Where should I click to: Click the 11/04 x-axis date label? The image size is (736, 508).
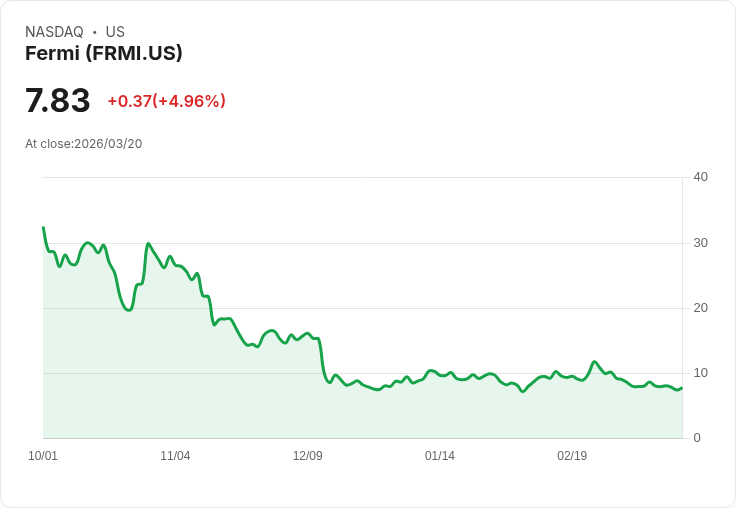pos(175,456)
